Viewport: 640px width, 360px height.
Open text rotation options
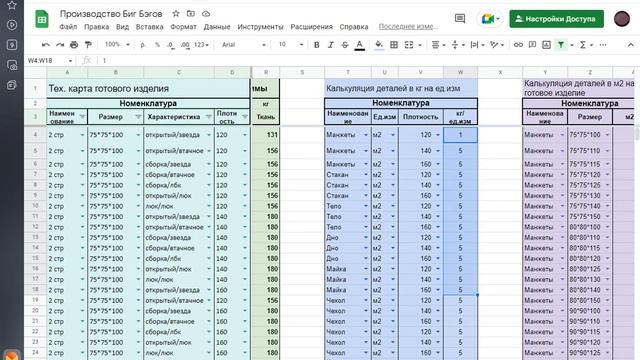497,45
